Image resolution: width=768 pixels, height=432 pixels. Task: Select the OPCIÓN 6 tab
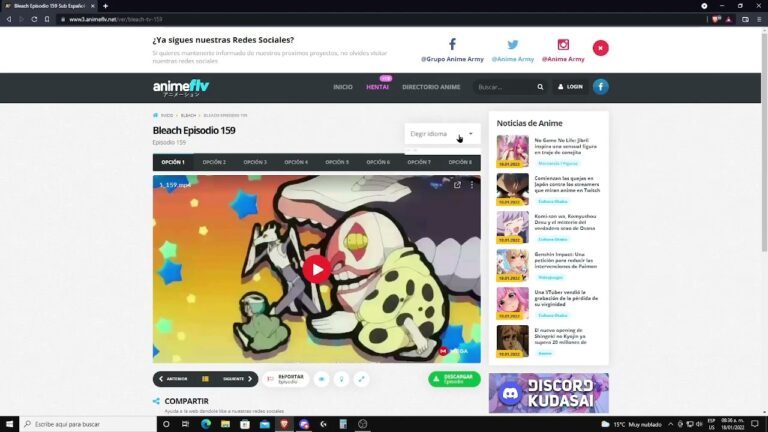[x=378, y=162]
